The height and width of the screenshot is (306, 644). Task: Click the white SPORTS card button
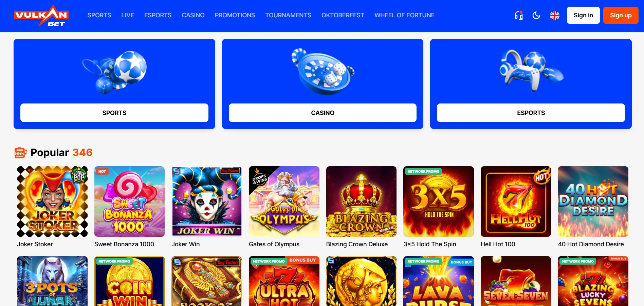coord(114,113)
